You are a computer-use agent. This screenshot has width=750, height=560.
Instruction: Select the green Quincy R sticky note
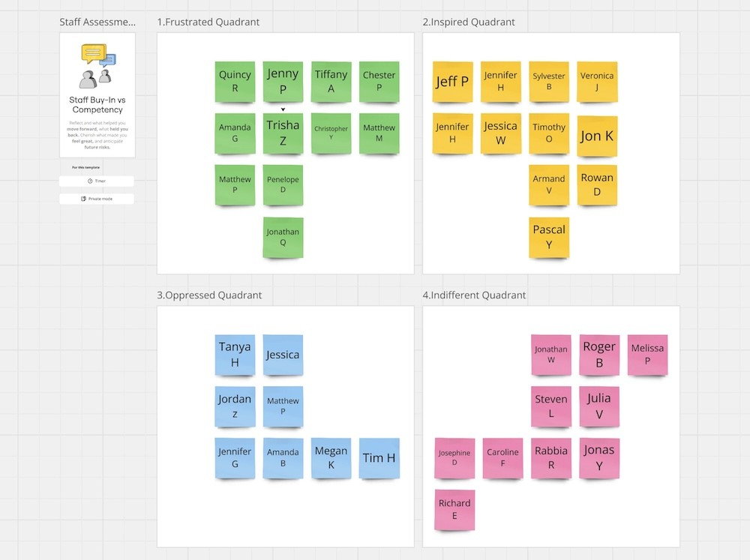pos(235,82)
